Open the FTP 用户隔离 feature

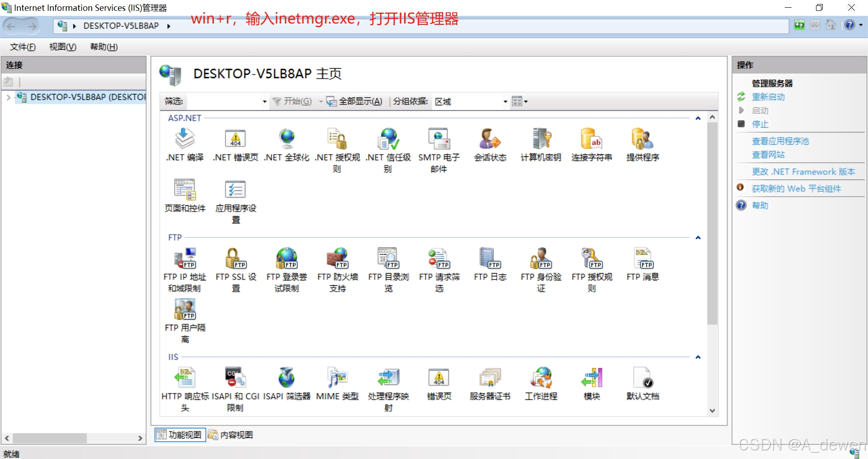[x=185, y=321]
